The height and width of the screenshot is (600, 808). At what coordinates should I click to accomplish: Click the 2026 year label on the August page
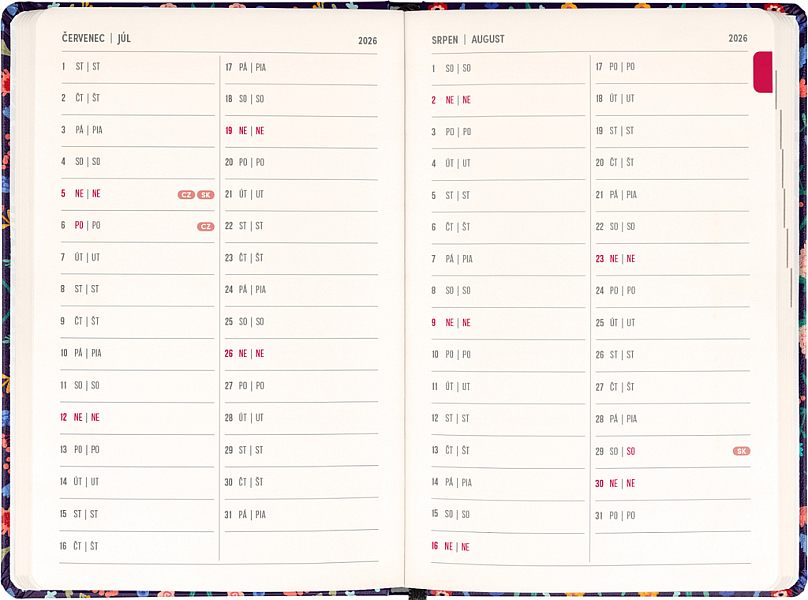[737, 39]
